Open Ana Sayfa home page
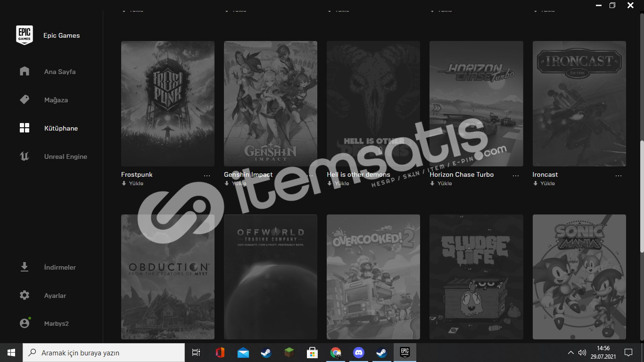This screenshot has width=644, height=362. 60,72
